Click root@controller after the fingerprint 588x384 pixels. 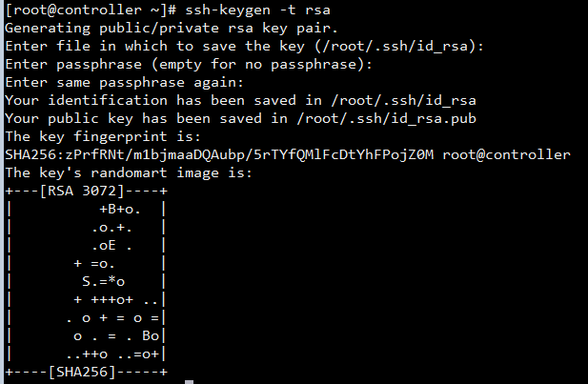(506, 154)
